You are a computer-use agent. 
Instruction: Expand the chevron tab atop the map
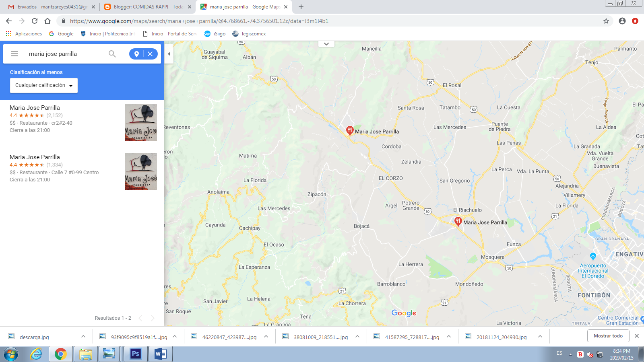(x=326, y=44)
